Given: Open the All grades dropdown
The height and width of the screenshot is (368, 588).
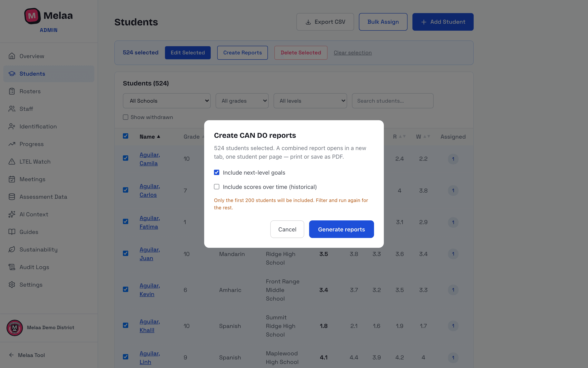Looking at the screenshot, I should 242,101.
